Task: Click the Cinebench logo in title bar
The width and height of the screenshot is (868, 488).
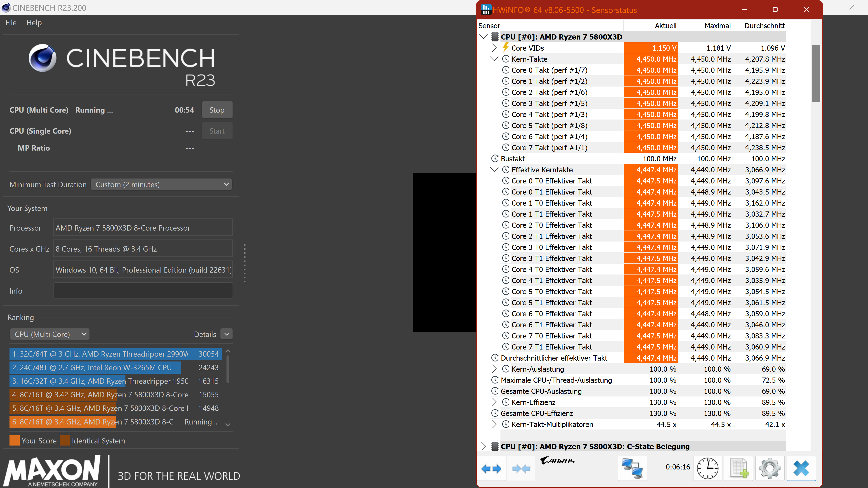Action: 6,7
